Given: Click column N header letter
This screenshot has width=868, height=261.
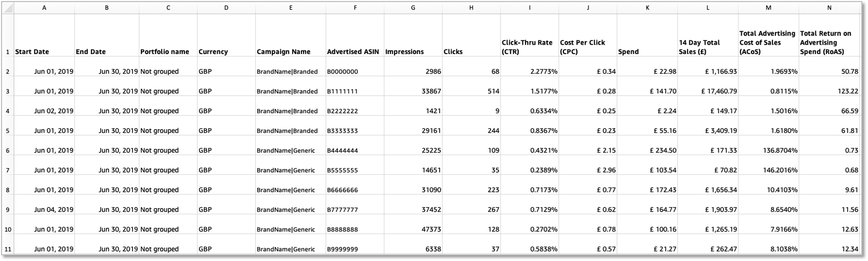Looking at the screenshot, I should (x=829, y=8).
